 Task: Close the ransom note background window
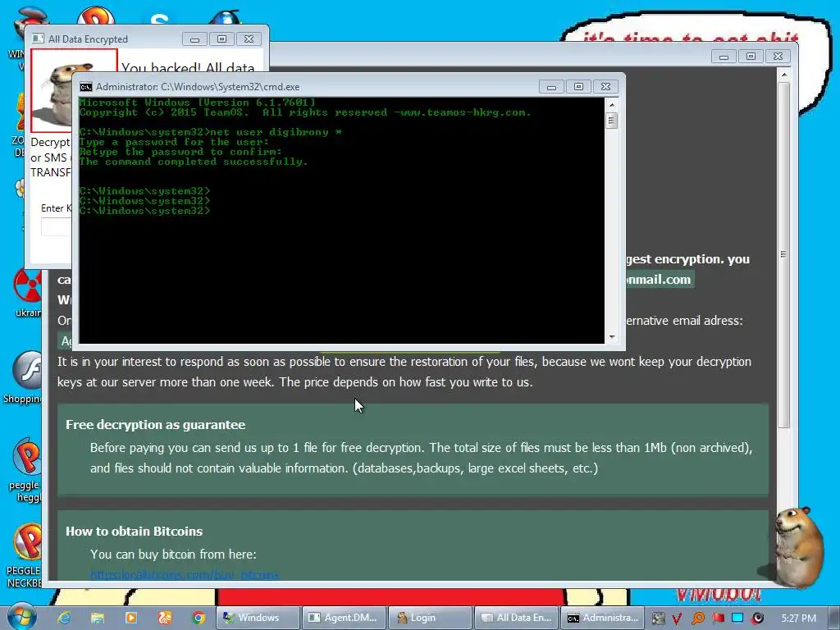tap(778, 57)
